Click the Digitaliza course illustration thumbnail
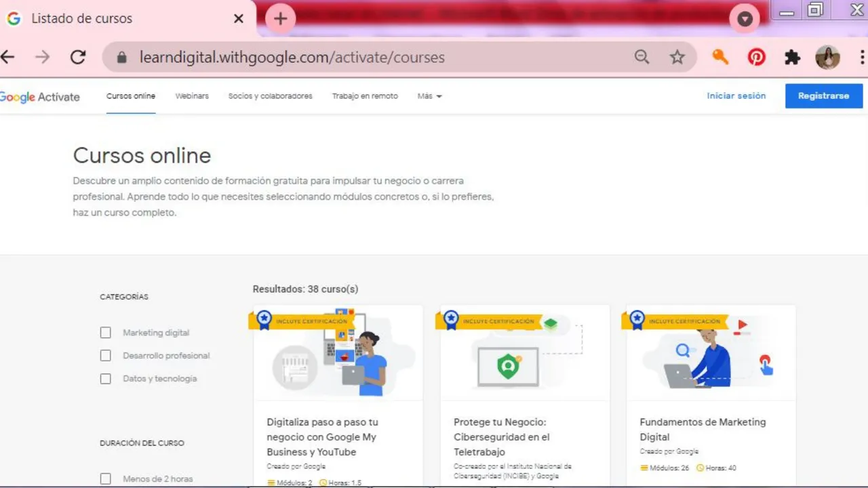The width and height of the screenshot is (868, 488). pos(338,352)
